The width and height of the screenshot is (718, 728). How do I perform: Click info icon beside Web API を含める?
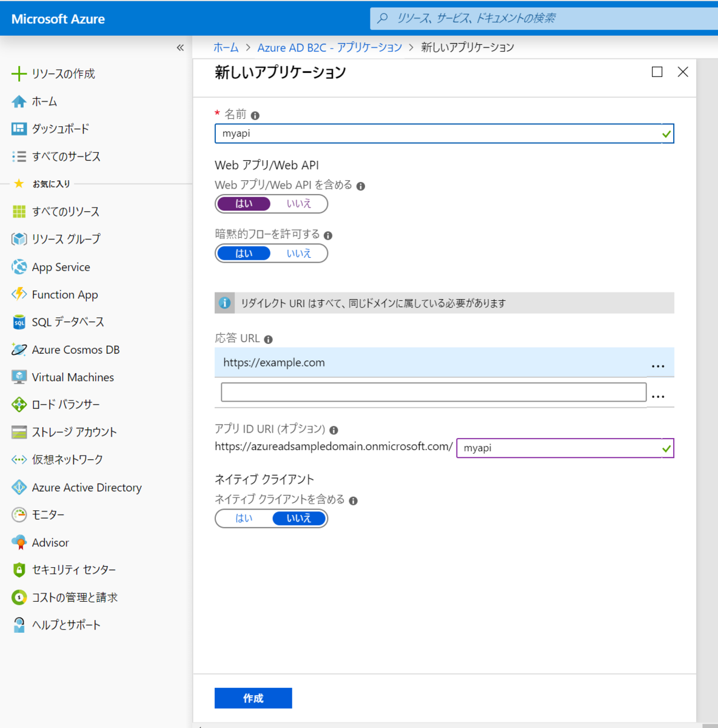point(361,186)
